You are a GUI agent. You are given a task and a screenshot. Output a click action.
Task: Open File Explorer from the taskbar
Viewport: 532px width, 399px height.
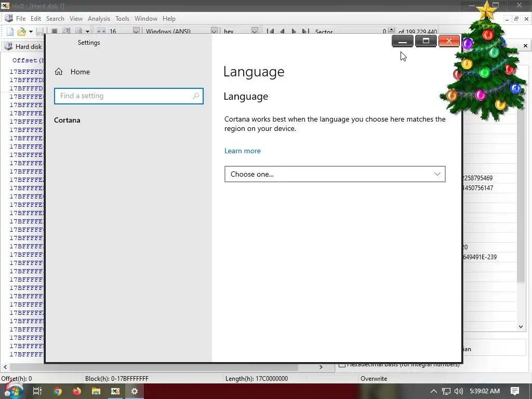[x=96, y=391]
